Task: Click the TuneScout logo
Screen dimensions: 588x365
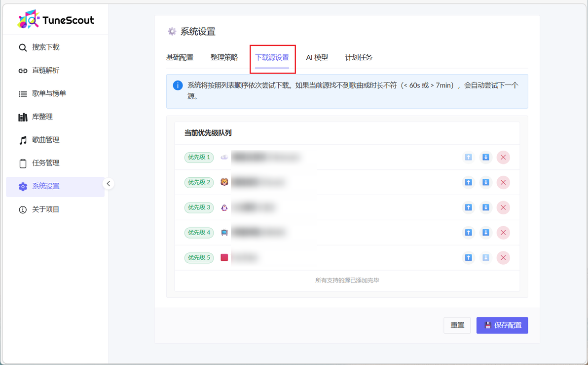Action: click(56, 19)
